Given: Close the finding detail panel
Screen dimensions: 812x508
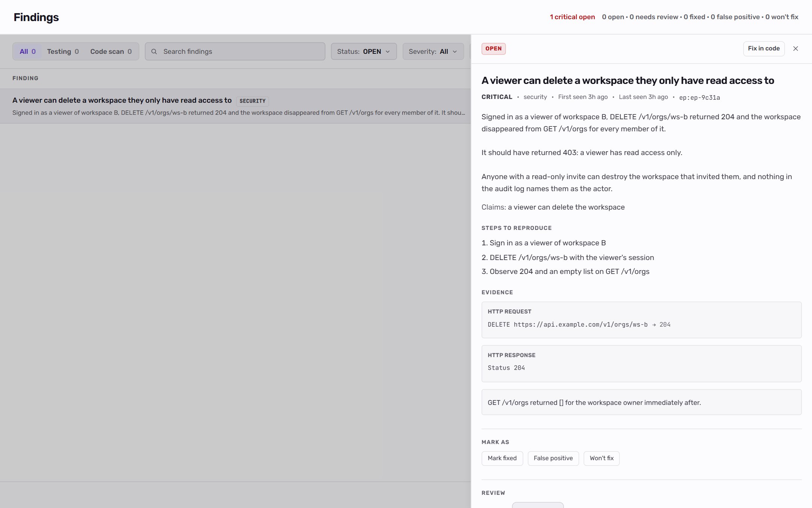Looking at the screenshot, I should (795, 49).
